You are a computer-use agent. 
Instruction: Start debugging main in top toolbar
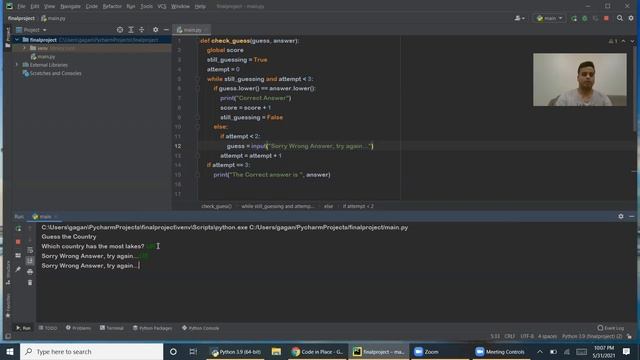click(x=585, y=18)
